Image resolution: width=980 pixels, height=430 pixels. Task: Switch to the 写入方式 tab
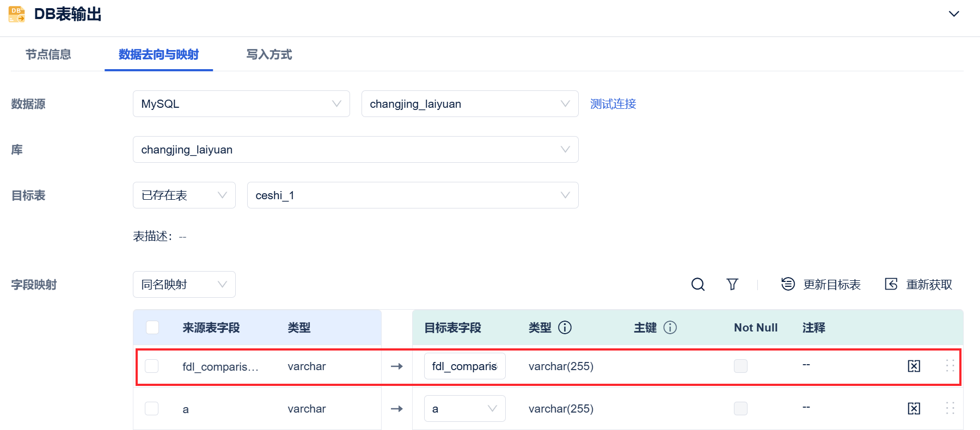coord(269,54)
